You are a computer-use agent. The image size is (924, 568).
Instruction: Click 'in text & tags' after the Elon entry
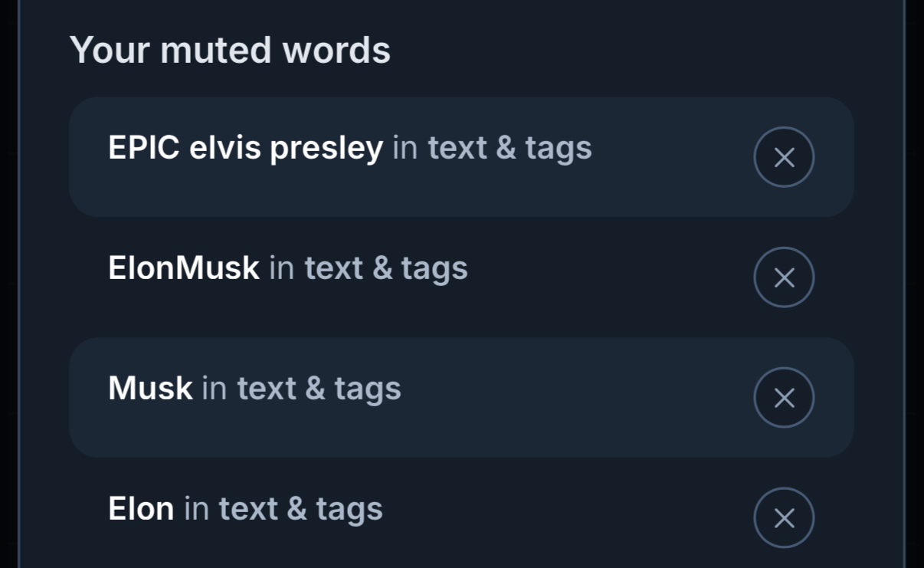click(x=283, y=509)
